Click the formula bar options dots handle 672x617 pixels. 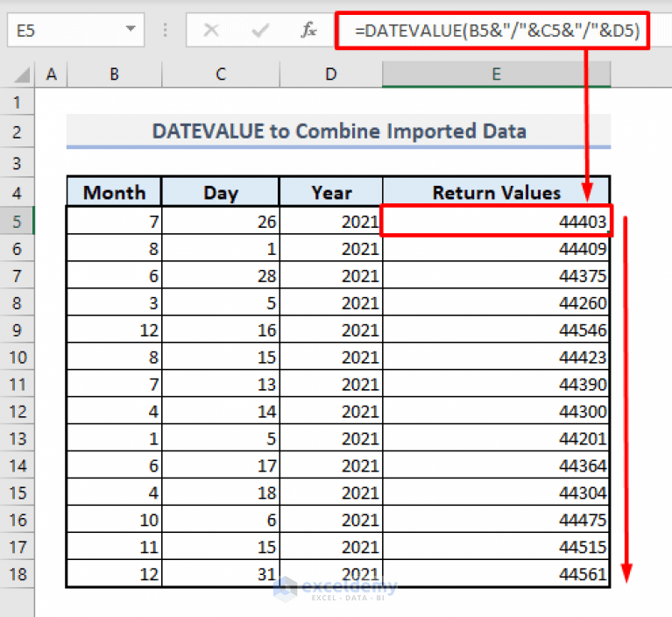pyautogui.click(x=165, y=30)
